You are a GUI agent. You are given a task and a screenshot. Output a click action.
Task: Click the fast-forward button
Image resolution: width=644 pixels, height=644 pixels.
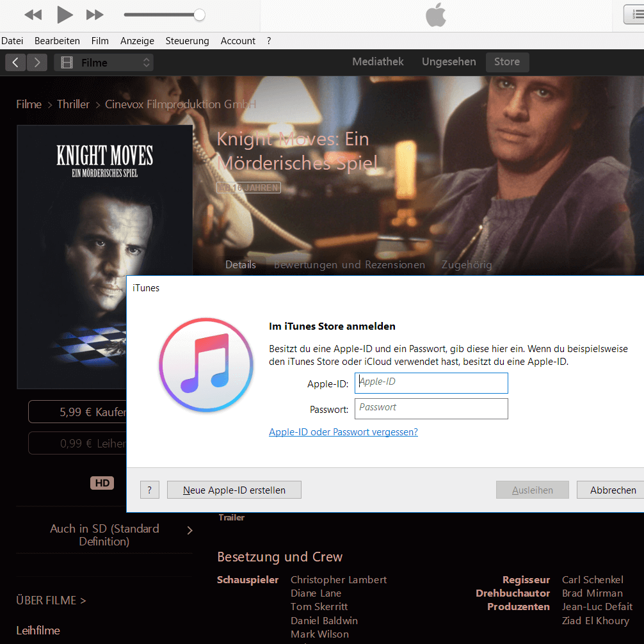[x=95, y=15]
